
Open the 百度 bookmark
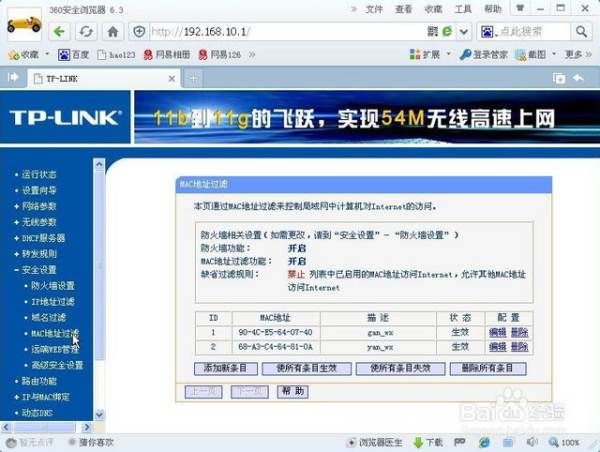73,55
